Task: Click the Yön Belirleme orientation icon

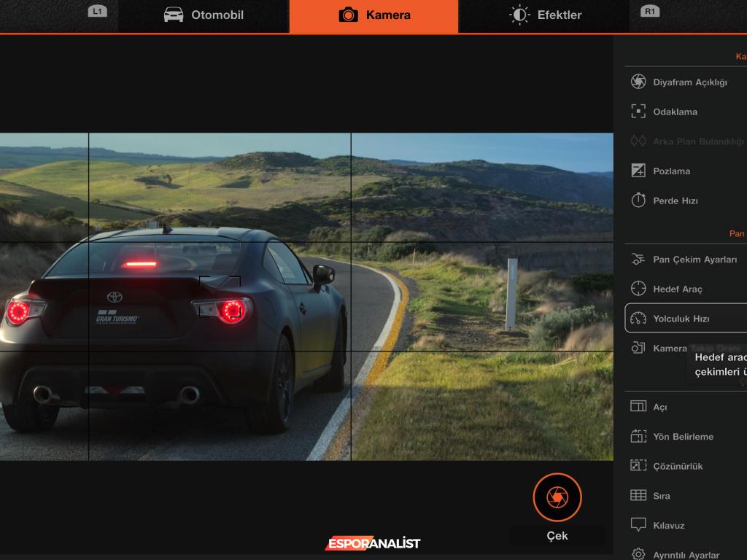Action: (638, 436)
